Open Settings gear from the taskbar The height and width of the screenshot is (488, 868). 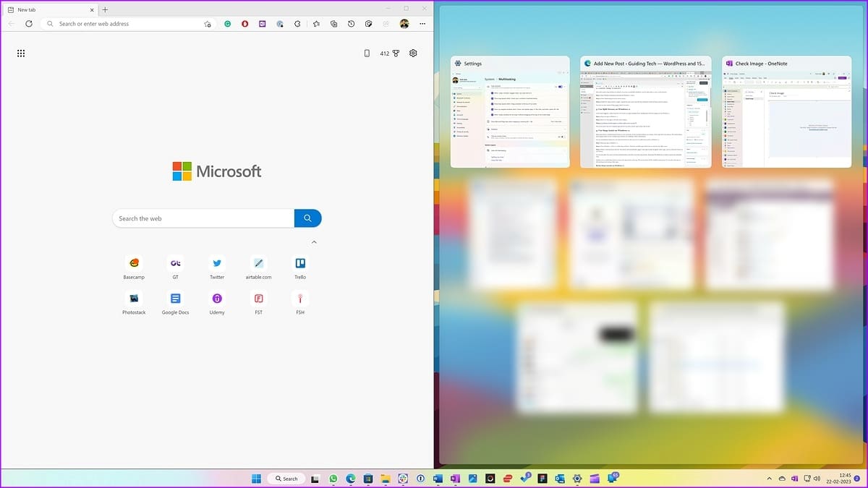[x=577, y=479]
